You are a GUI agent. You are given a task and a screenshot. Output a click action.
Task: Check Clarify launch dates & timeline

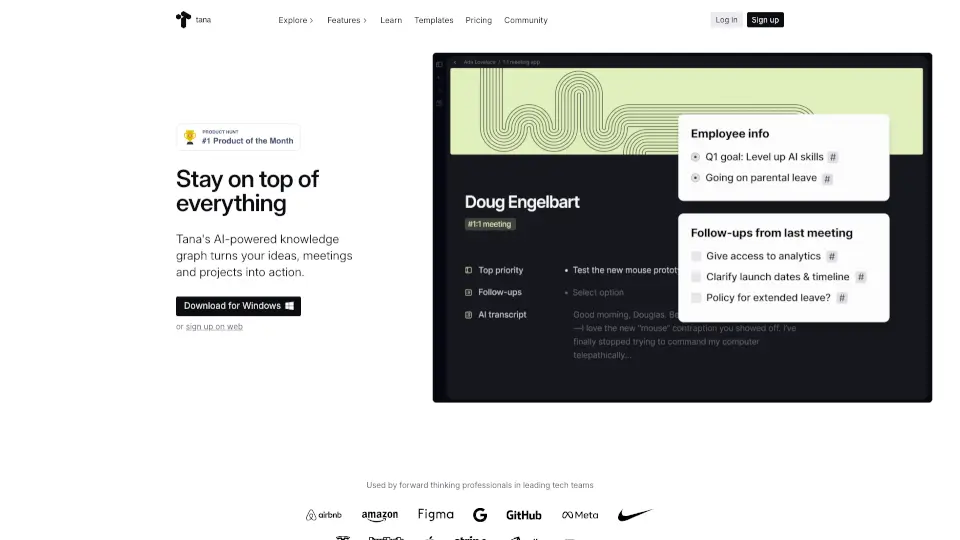[x=696, y=277]
